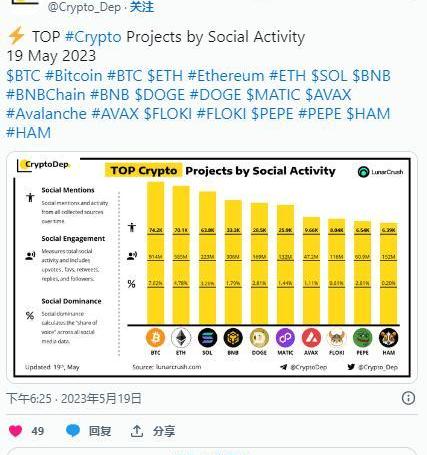Open the #Avalanche hashtag link
Viewport: 427px width, 455px height.
click(x=46, y=114)
